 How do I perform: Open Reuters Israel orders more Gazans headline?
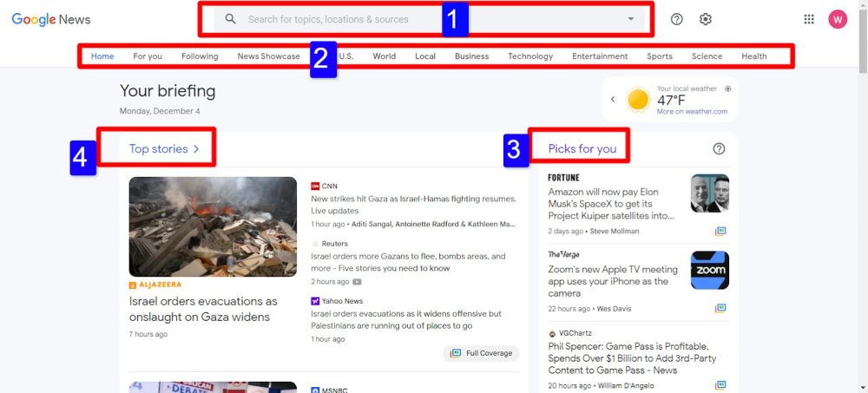[408, 262]
